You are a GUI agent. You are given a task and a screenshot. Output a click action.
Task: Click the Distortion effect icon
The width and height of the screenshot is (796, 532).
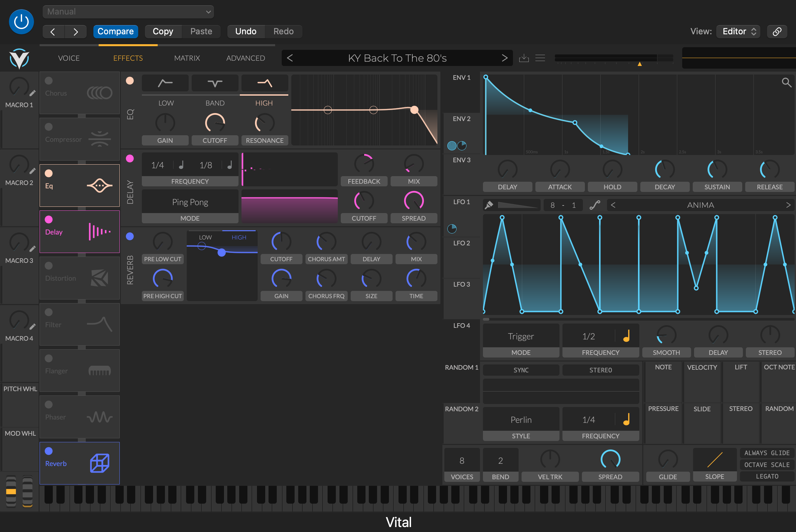pyautogui.click(x=99, y=278)
